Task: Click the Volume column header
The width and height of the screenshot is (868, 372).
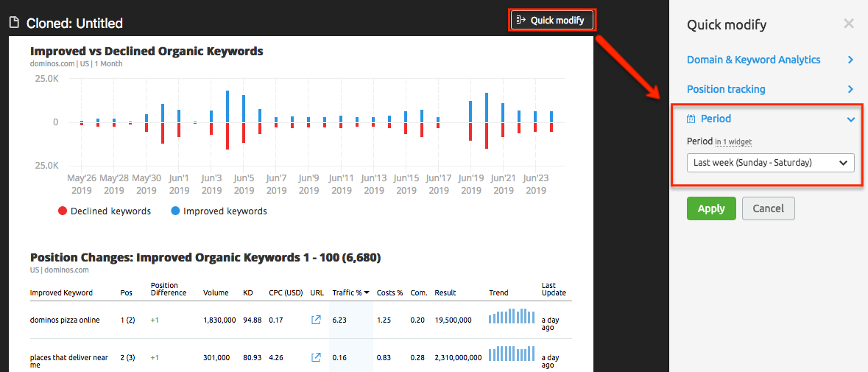Action: click(216, 293)
